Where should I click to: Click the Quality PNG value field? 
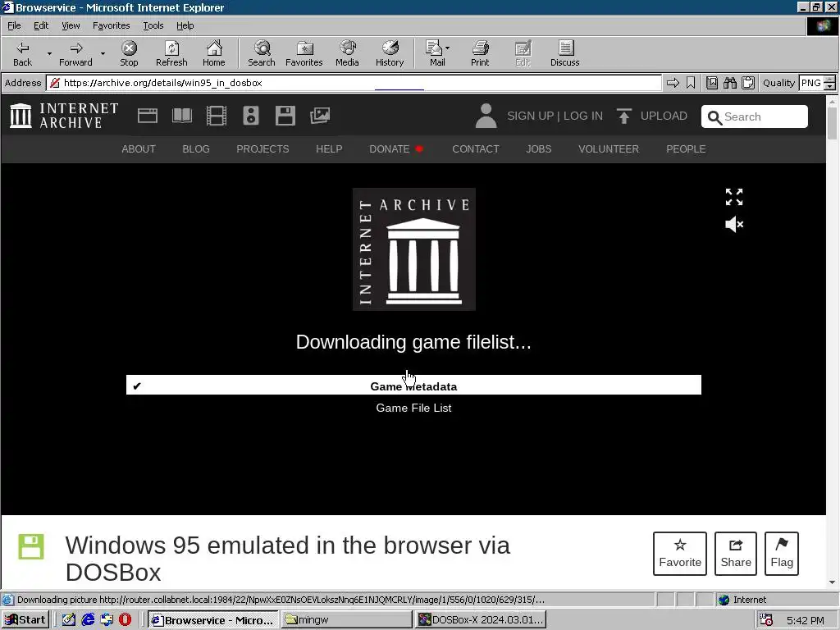tap(811, 83)
